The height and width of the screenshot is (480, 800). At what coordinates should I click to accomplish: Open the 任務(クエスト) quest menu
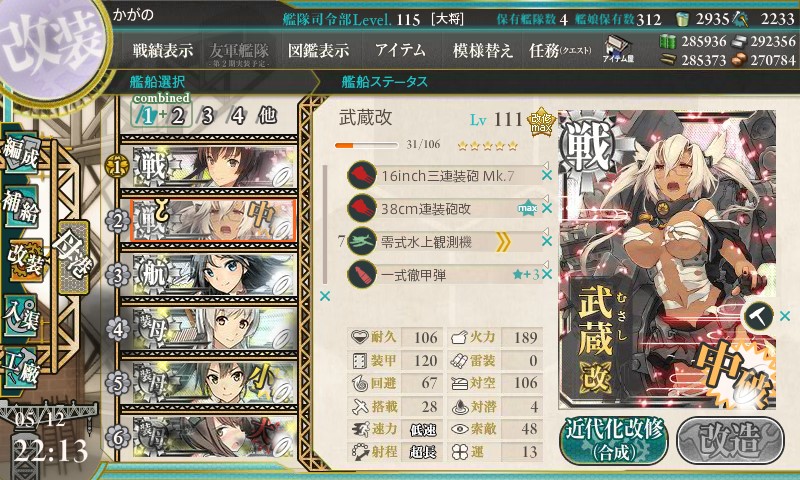560,50
